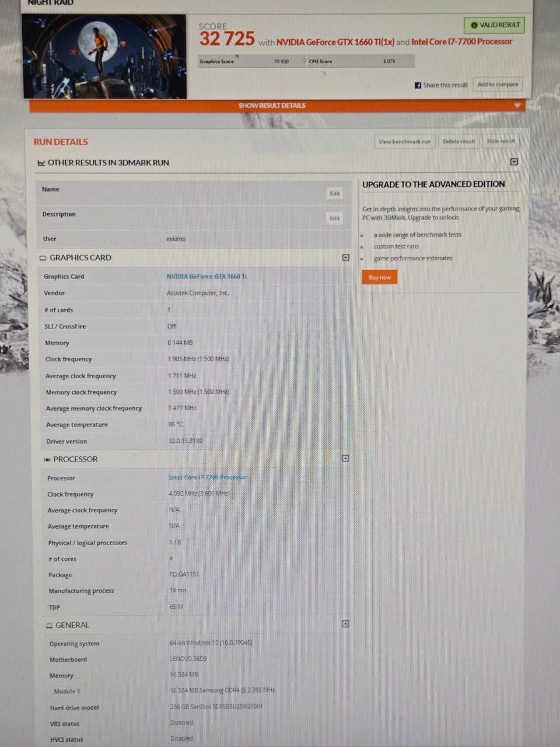Click Module 1 Samsung DDR4 value
The width and height of the screenshot is (560, 747).
pos(222,690)
